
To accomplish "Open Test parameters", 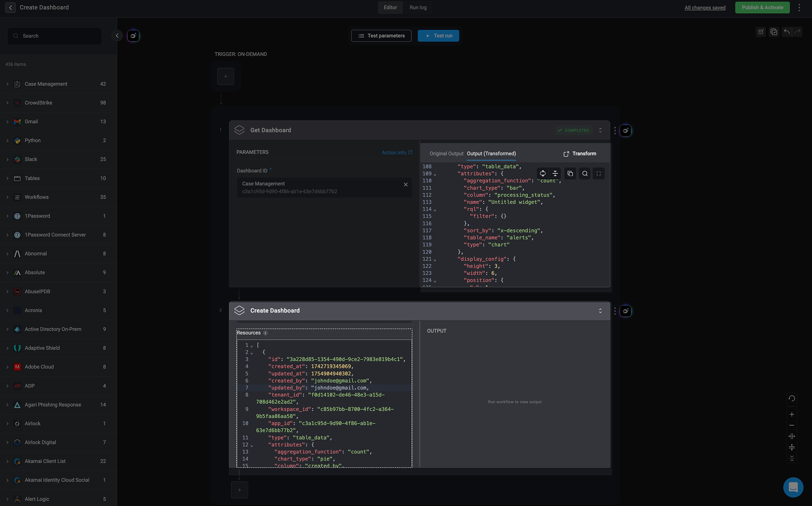I will [x=381, y=36].
